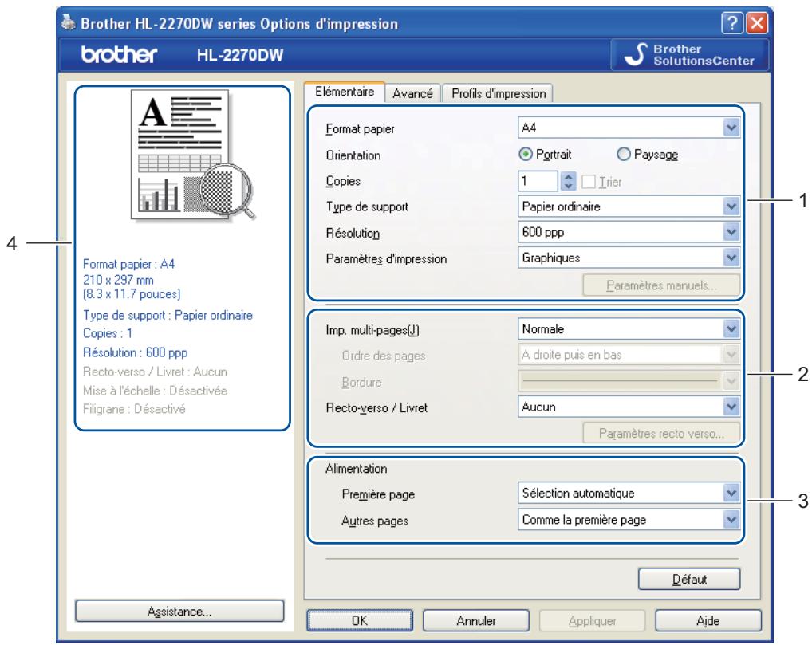
Task: Click the Paramètres manuels button
Action: tap(661, 285)
